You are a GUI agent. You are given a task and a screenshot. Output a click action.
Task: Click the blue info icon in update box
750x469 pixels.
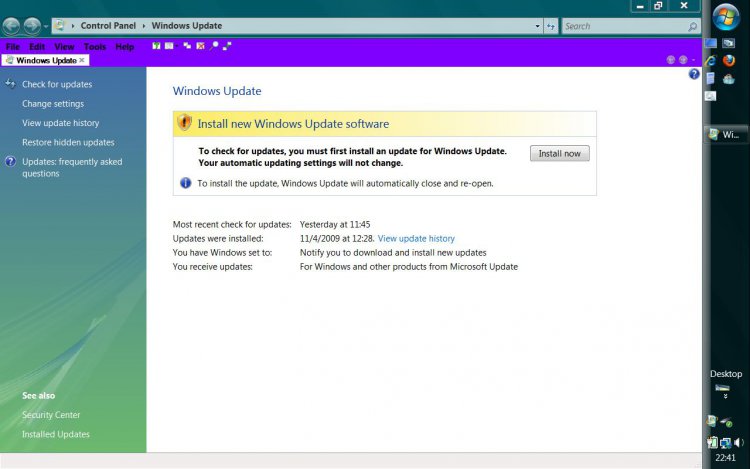tap(186, 183)
